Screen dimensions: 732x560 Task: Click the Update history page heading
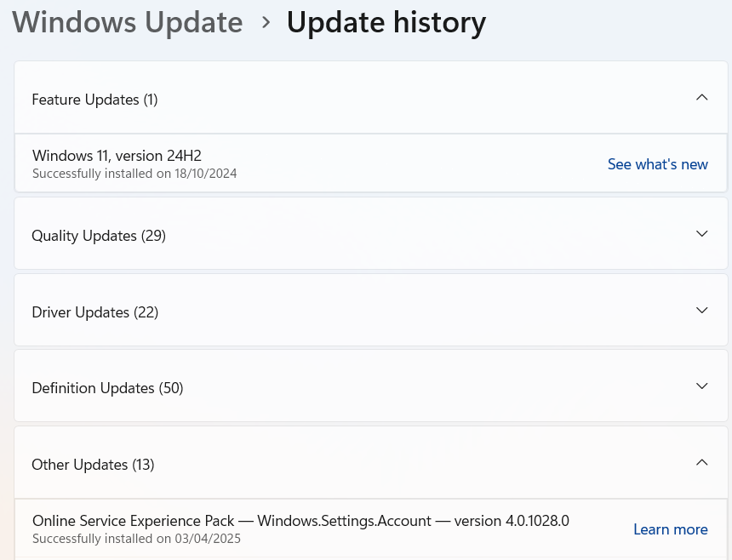(386, 22)
